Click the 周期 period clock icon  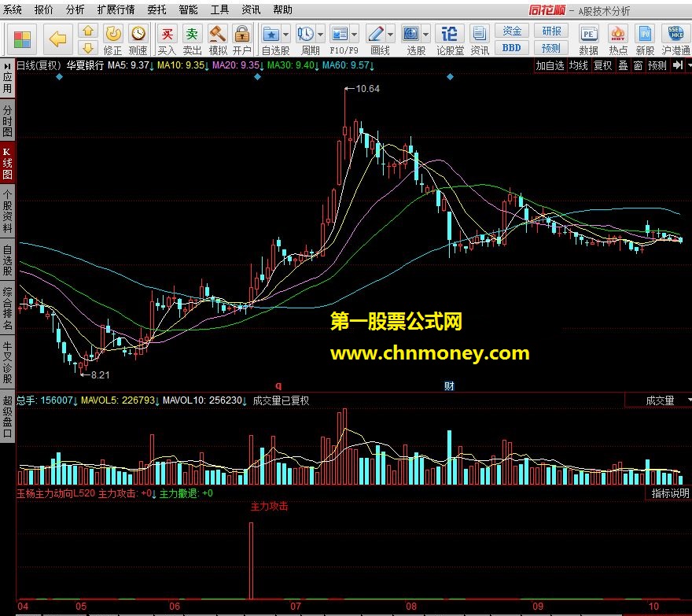point(305,34)
